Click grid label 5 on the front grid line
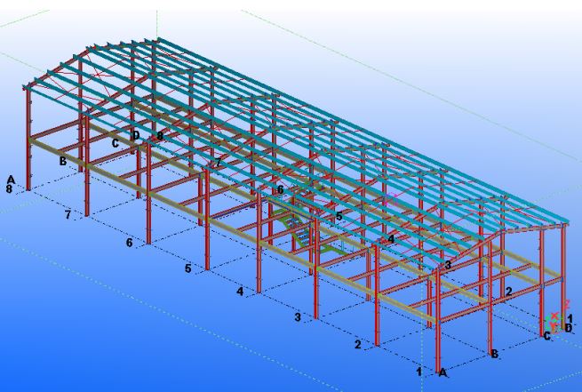This screenshot has height=392, width=582. pyautogui.click(x=187, y=268)
